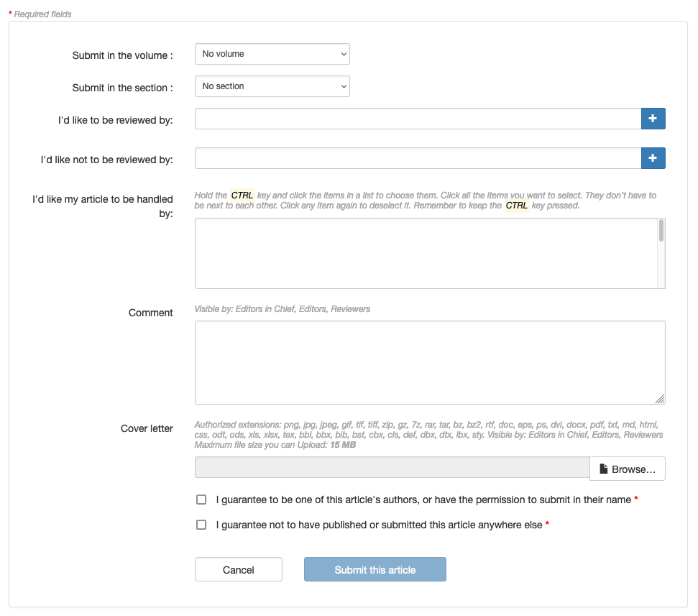Viewport: 698px width, 616px height.
Task: Focus the 'not to be reviewed by' field
Action: coord(417,158)
